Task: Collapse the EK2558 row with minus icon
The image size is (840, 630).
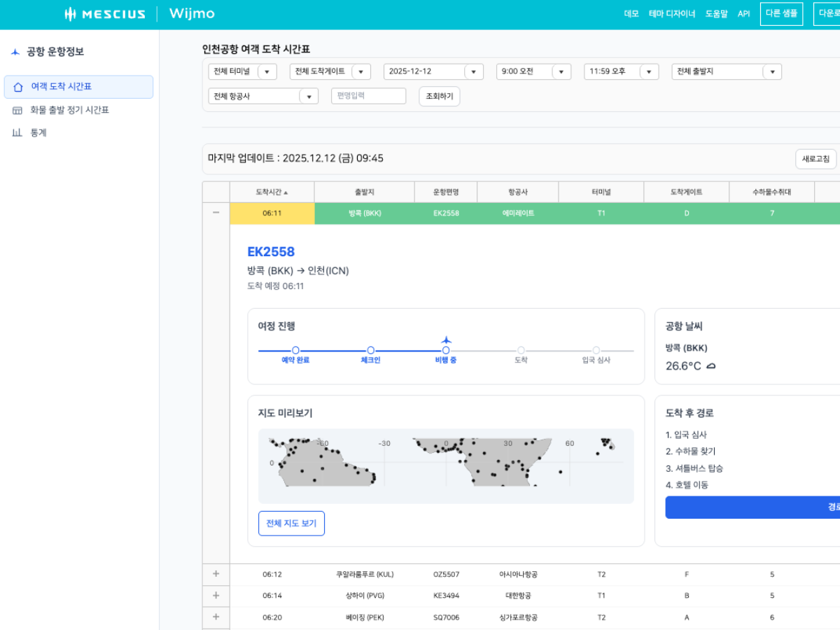Action: click(x=216, y=213)
